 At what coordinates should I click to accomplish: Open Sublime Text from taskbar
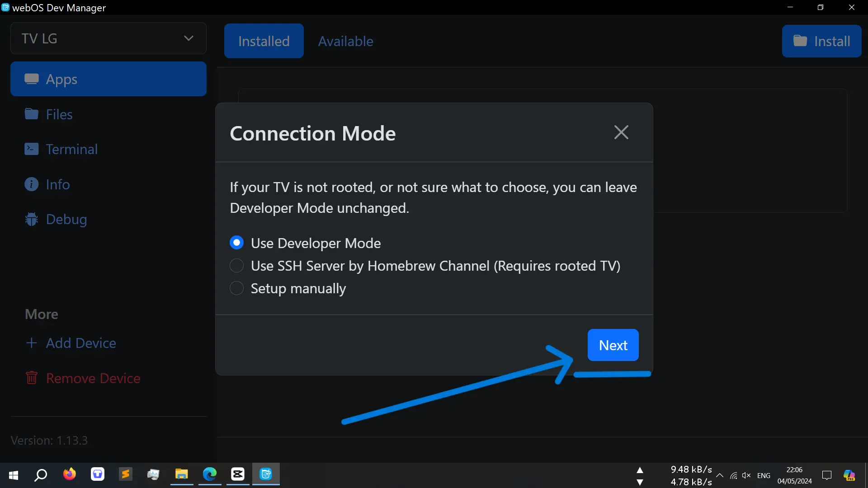point(125,474)
